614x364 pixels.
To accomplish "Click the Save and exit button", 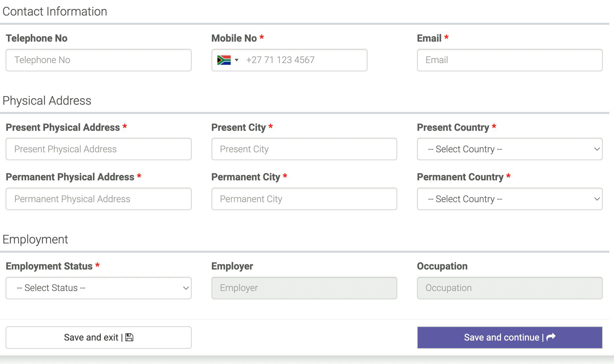I will tap(98, 338).
